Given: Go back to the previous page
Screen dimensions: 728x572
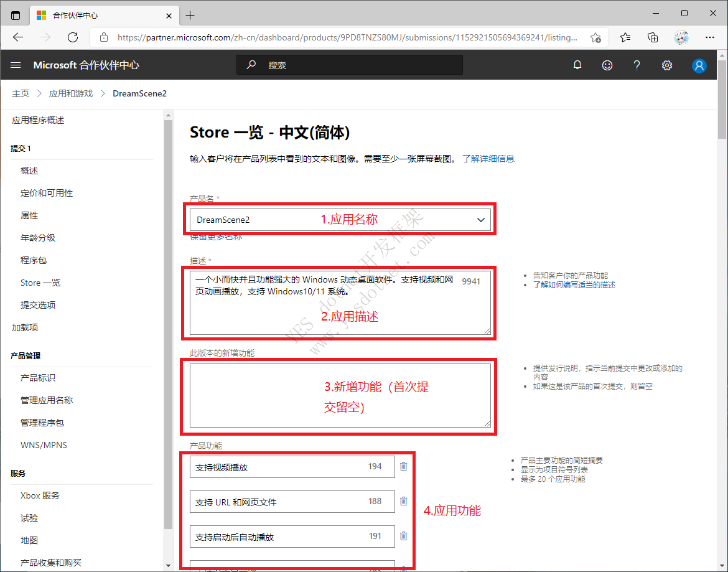Looking at the screenshot, I should click(18, 37).
